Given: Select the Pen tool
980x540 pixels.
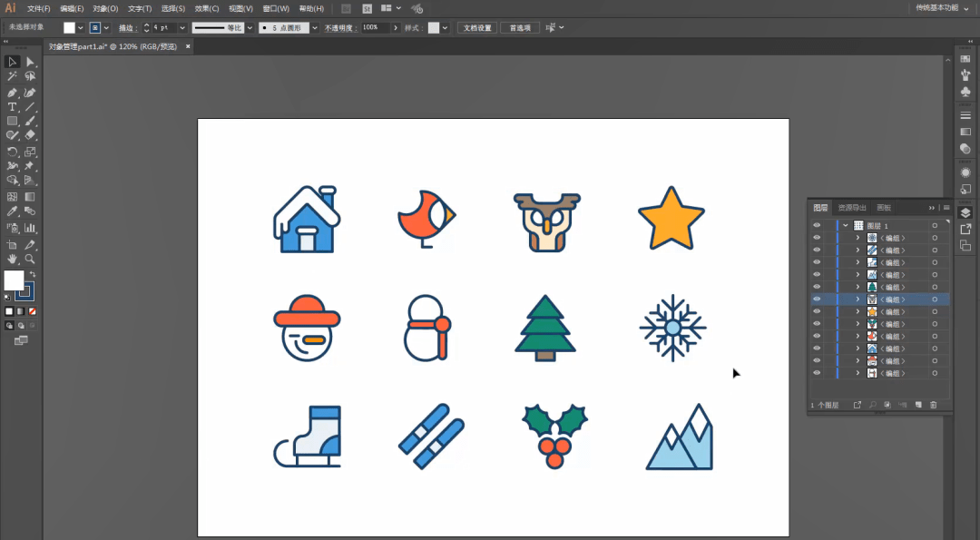Looking at the screenshot, I should tap(12, 93).
